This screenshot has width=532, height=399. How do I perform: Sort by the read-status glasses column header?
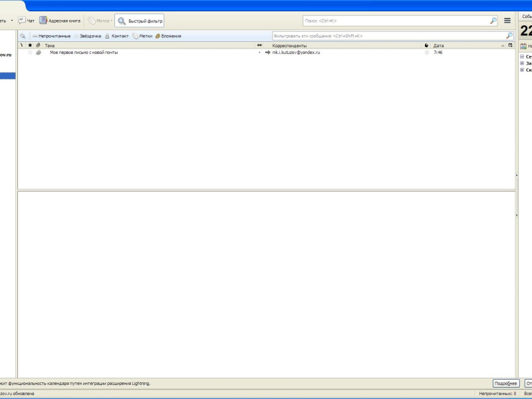(x=259, y=45)
